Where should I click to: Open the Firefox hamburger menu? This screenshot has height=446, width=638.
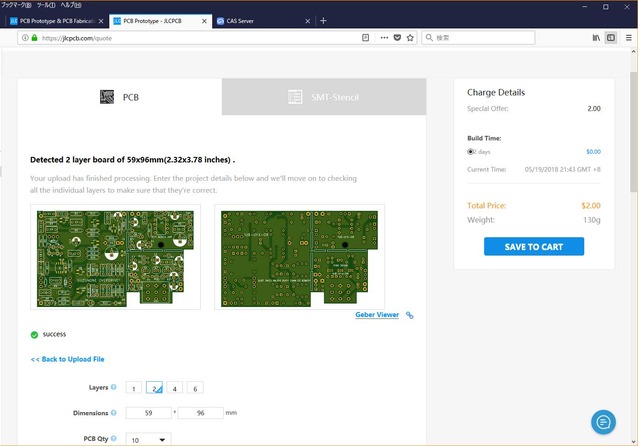(x=629, y=38)
